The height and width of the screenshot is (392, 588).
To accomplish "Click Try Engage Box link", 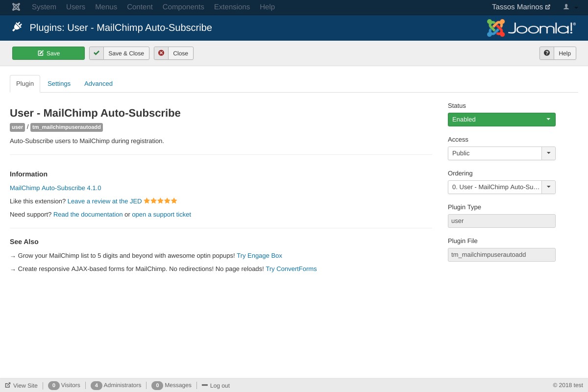I will coord(259,255).
